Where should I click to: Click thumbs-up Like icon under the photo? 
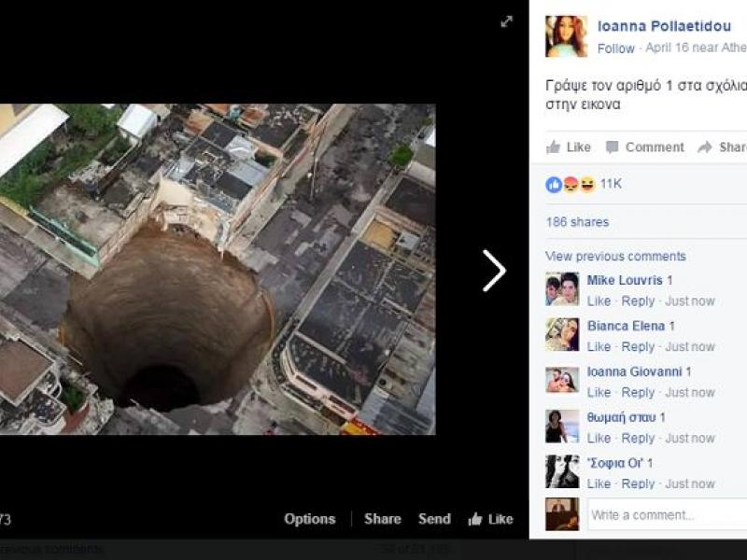475,520
